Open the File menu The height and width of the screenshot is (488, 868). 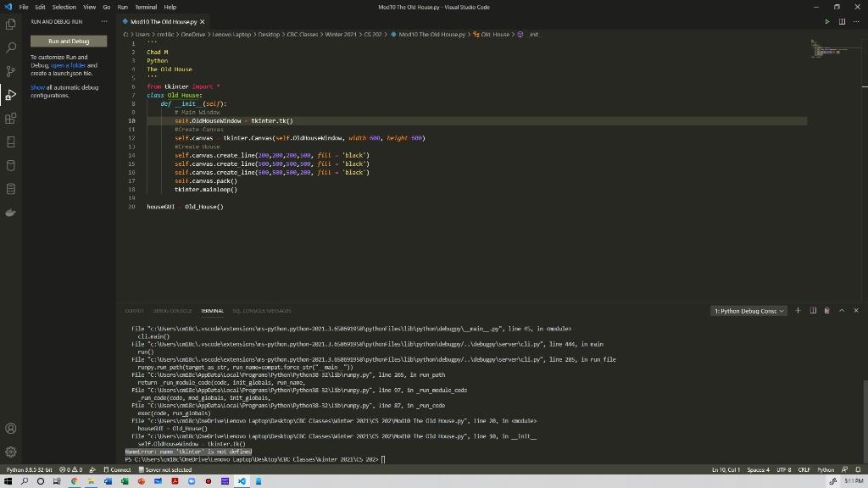[x=24, y=7]
